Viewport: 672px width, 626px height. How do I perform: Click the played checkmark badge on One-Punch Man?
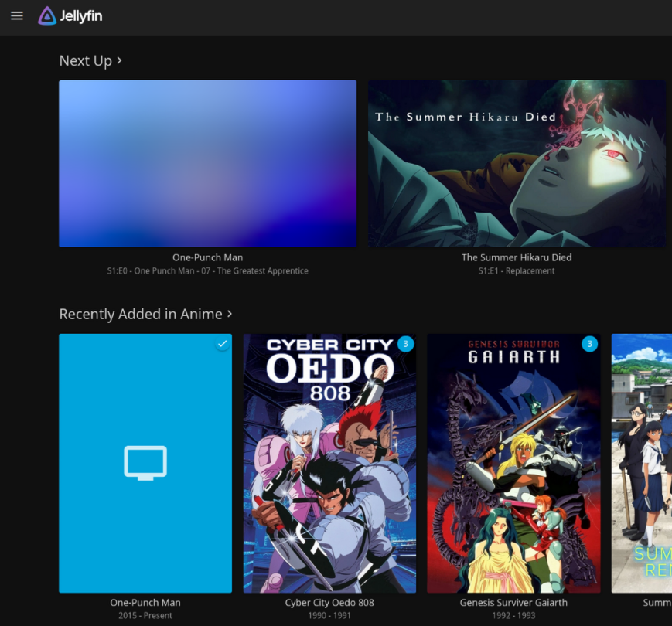[222, 343]
